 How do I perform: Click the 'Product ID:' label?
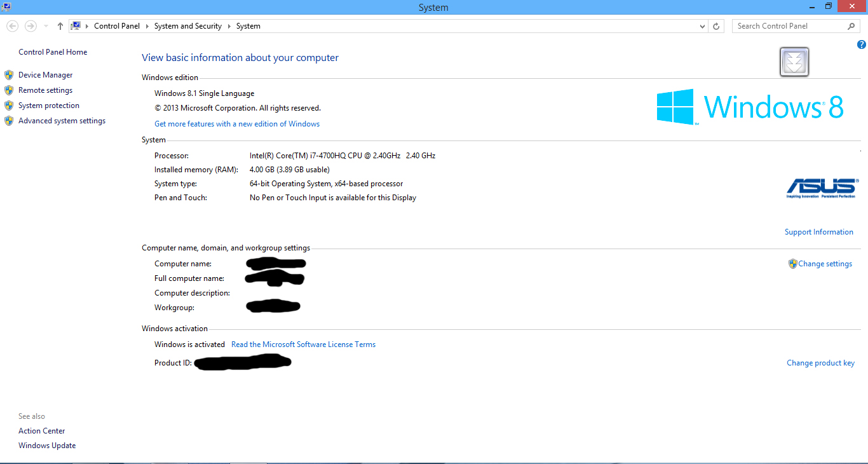coord(173,363)
